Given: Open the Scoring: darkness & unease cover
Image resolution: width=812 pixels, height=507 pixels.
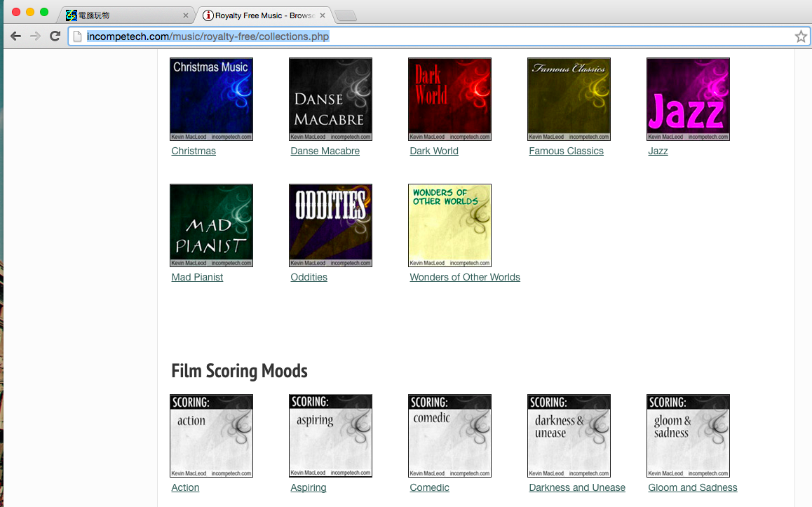Looking at the screenshot, I should [569, 436].
